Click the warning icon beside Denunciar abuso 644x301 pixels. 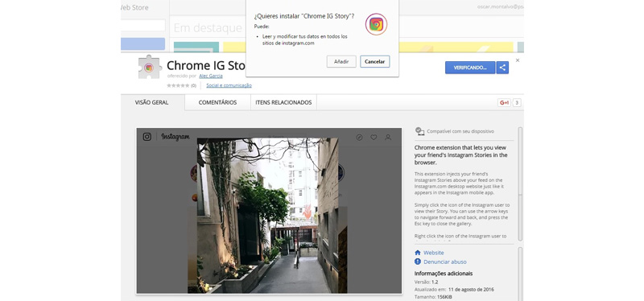pos(418,262)
